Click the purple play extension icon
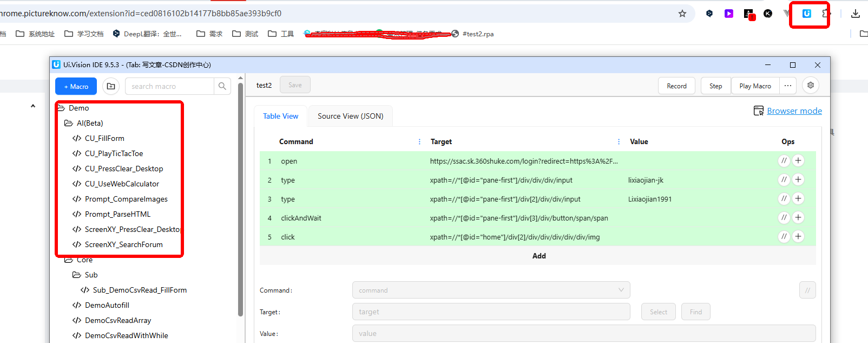The width and height of the screenshot is (868, 343). point(729,14)
